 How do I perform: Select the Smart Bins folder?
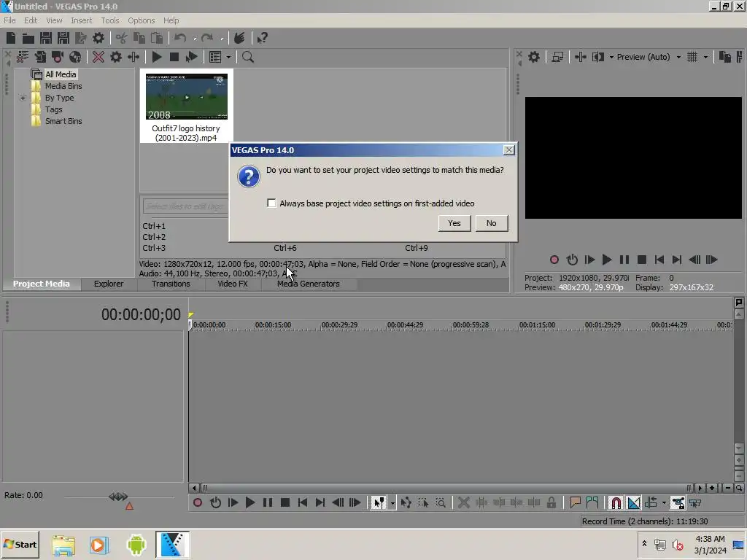pyautogui.click(x=63, y=122)
